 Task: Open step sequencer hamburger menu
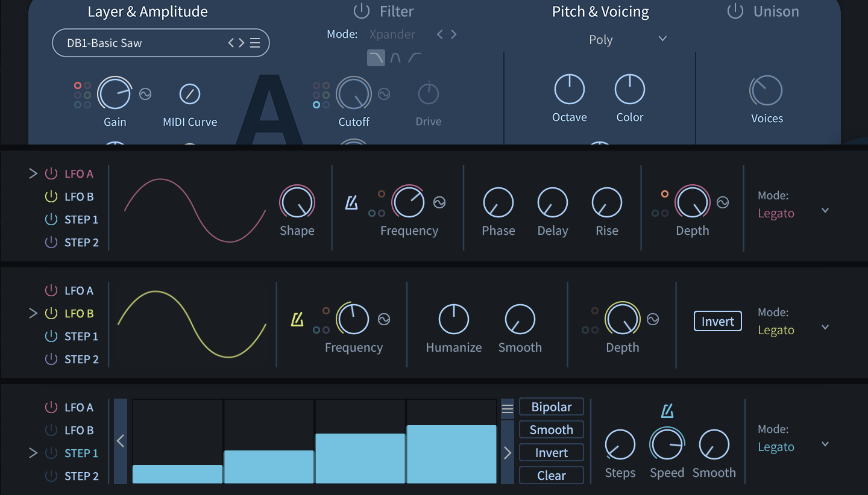pyautogui.click(x=508, y=409)
